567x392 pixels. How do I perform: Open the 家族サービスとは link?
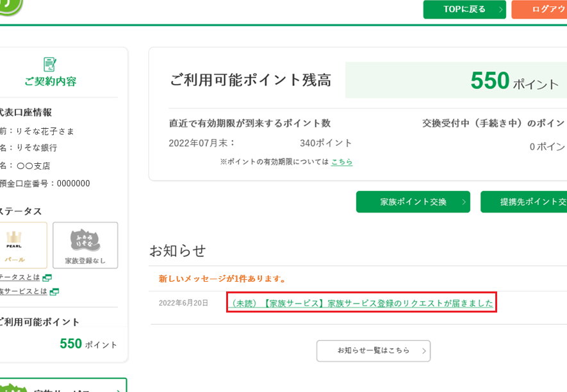pos(23,291)
